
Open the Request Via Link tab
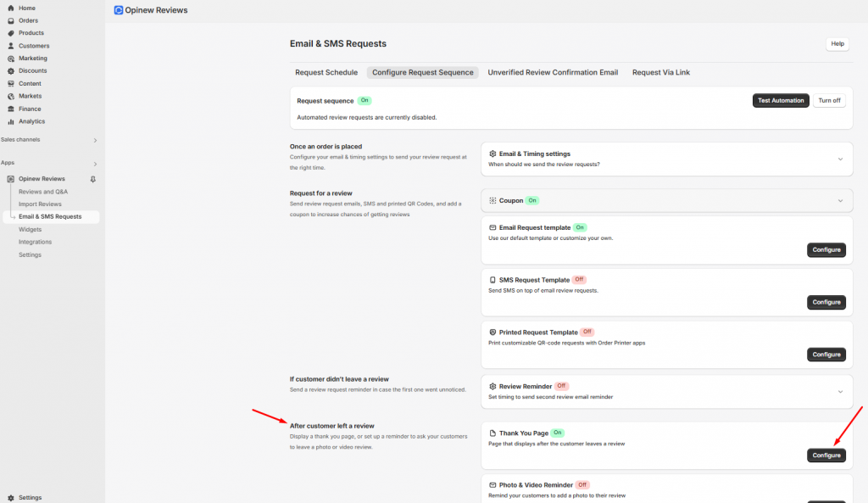pyautogui.click(x=661, y=73)
